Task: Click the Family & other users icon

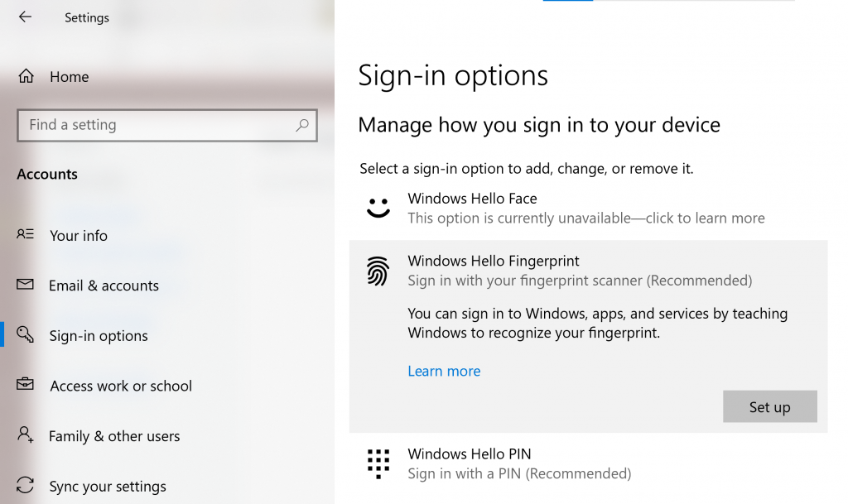Action: pos(25,434)
